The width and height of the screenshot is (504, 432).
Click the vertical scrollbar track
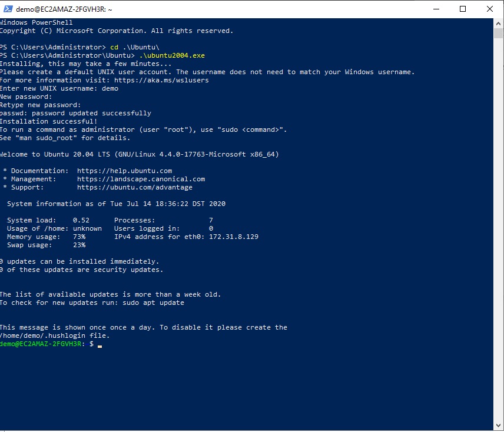(498, 235)
